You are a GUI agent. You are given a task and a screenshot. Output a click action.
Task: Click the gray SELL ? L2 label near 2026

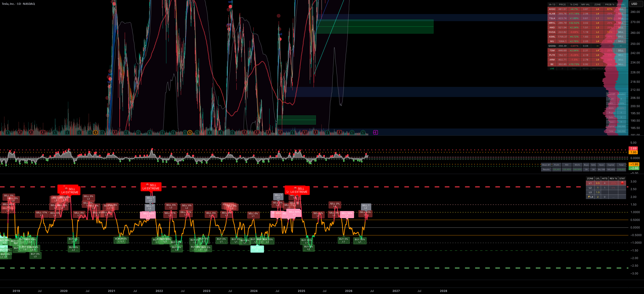(x=366, y=207)
